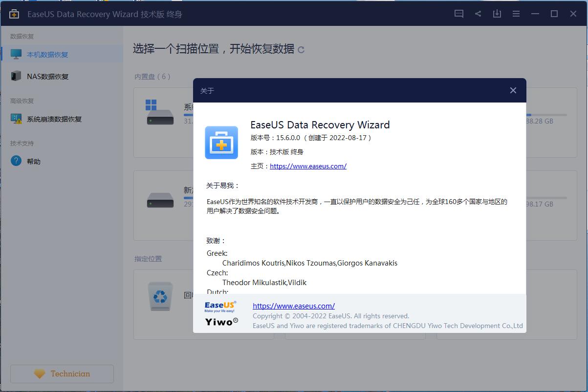This screenshot has width=588, height=392.
Task: Click the Technician license button
Action: [x=62, y=374]
